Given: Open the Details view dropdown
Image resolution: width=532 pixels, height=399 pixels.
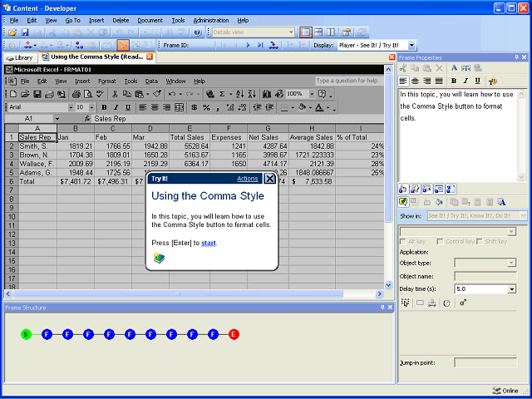Looking at the screenshot, I should pos(291,32).
